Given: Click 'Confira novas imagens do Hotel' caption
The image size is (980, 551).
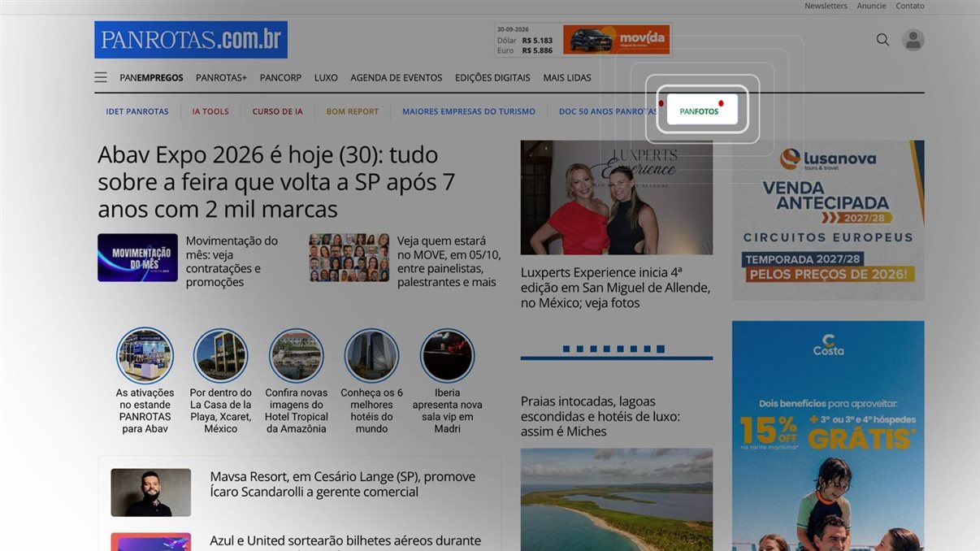Looking at the screenshot, I should [297, 410].
